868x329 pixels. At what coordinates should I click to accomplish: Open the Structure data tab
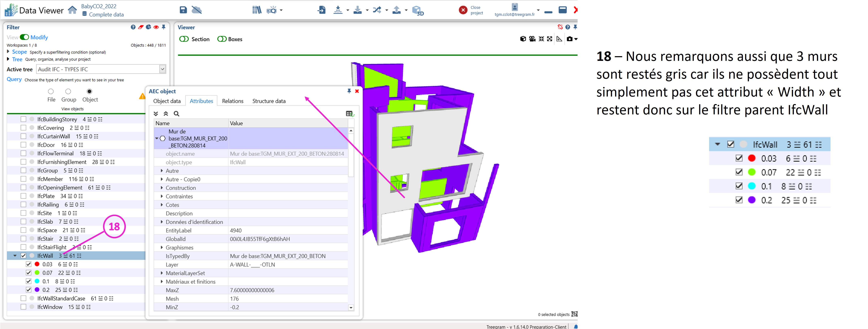(269, 101)
